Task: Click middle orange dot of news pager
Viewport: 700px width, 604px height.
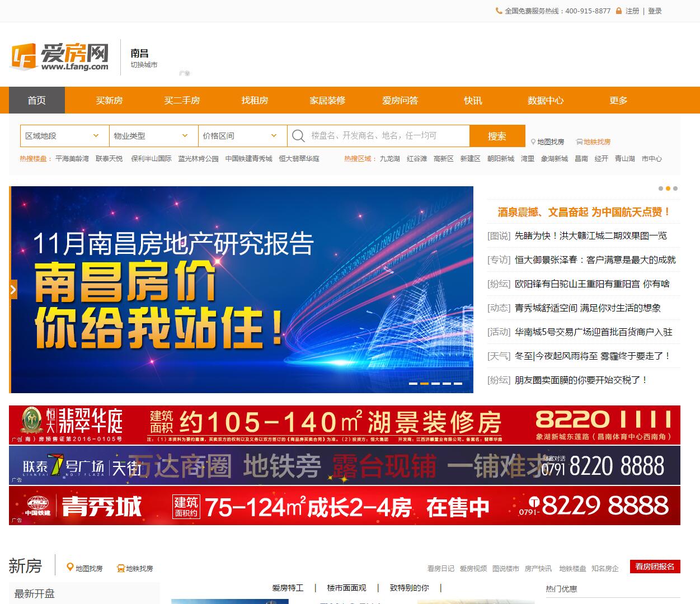Action: point(668,188)
